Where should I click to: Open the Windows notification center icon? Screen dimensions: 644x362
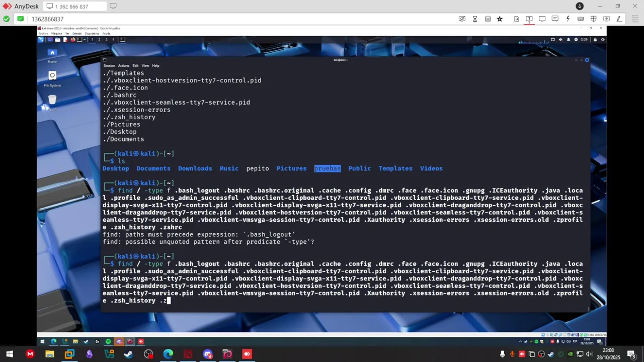(631, 354)
